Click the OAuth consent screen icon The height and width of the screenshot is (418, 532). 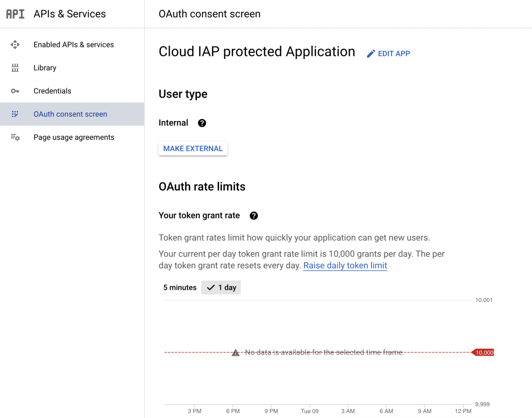coord(15,114)
